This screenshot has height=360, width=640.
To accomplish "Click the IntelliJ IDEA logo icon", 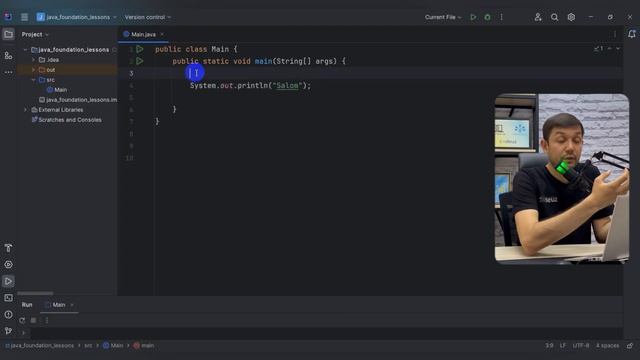I will (8, 17).
